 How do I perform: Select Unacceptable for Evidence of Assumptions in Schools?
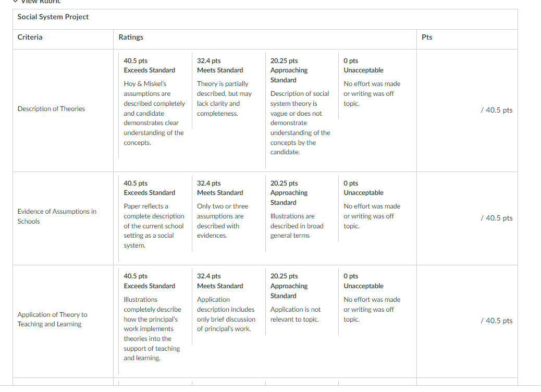click(375, 209)
